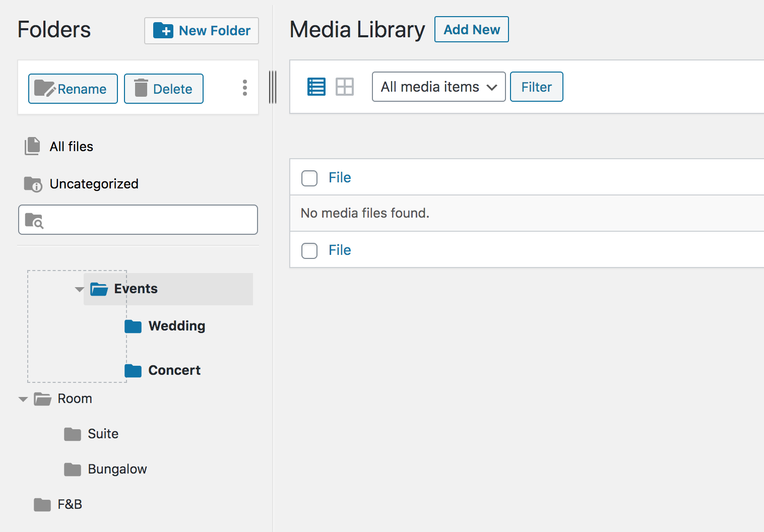Click Add New media button

point(472,30)
